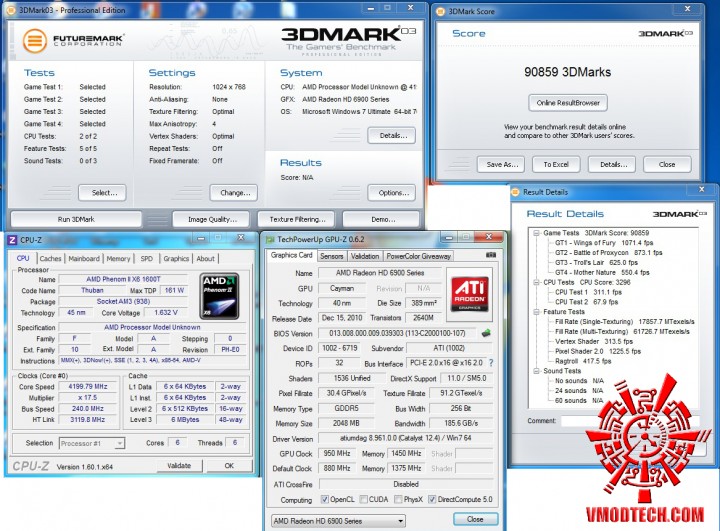Viewport: 720px width, 531px height.
Task: Click the Run 3DMark button
Action: point(76,219)
